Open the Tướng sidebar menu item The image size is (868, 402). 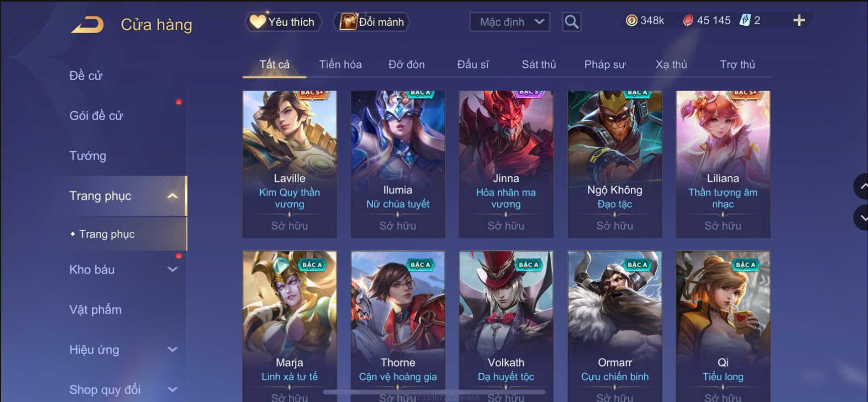coord(88,156)
